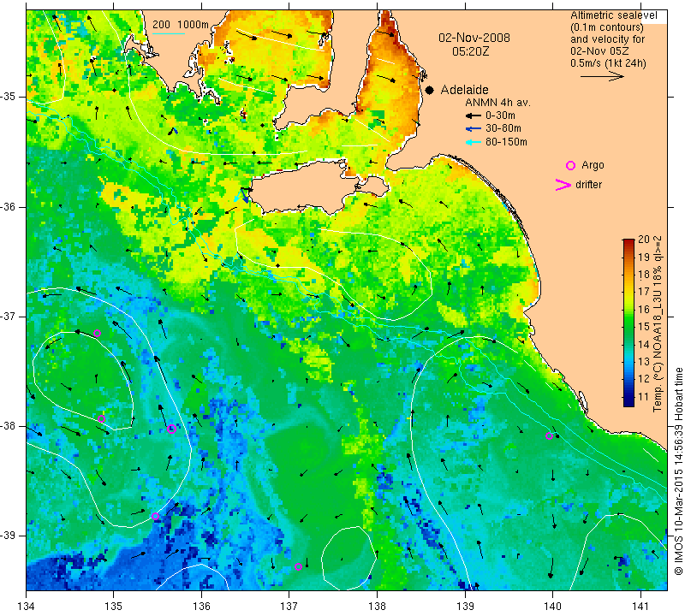Click the colorbar tick label 11
Viewport: 685px width, 616px height.
pos(644,397)
